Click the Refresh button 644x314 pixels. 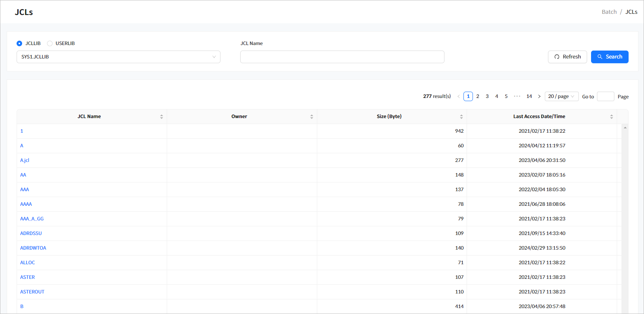567,57
